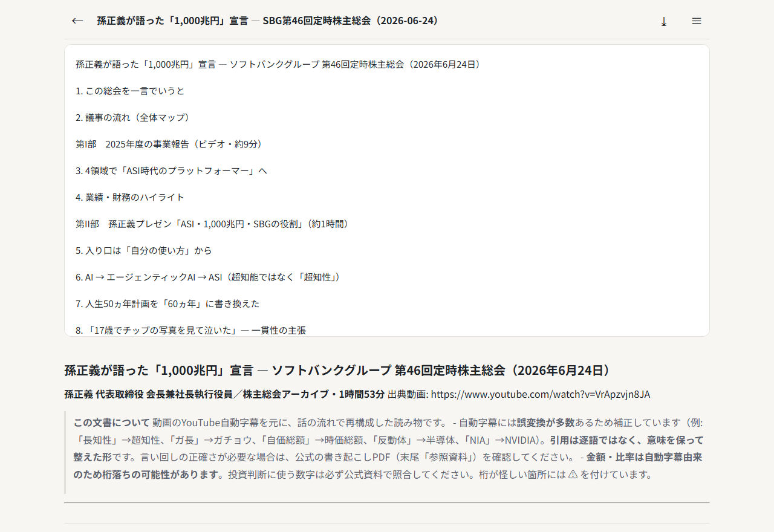Jump to '第II部 孫正義プレゼン' section
Image resolution: width=774 pixels, height=532 pixels.
[x=212, y=224]
